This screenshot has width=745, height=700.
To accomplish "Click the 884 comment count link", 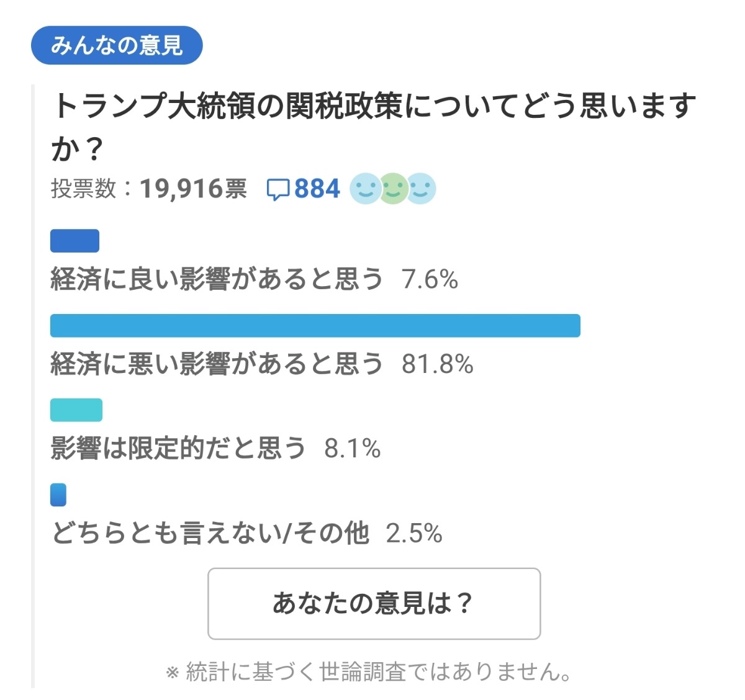I will [315, 189].
